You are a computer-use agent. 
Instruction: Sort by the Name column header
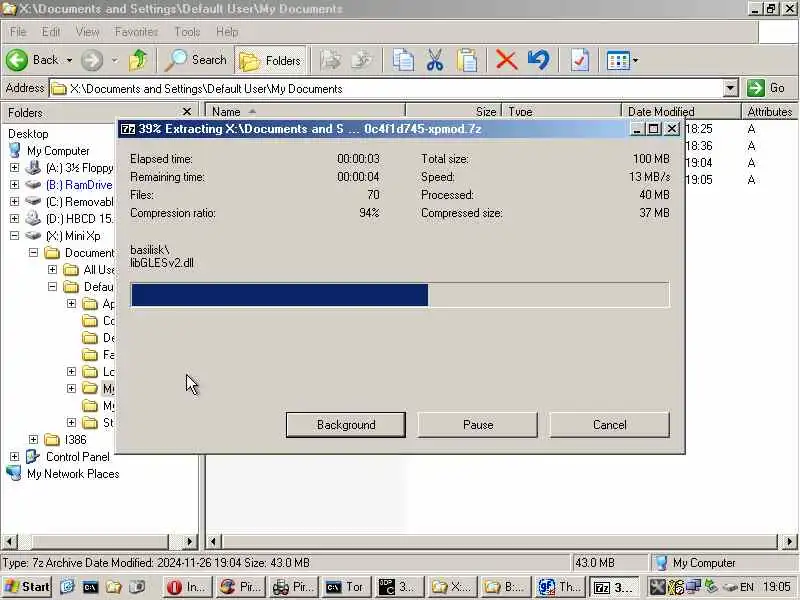click(305, 111)
